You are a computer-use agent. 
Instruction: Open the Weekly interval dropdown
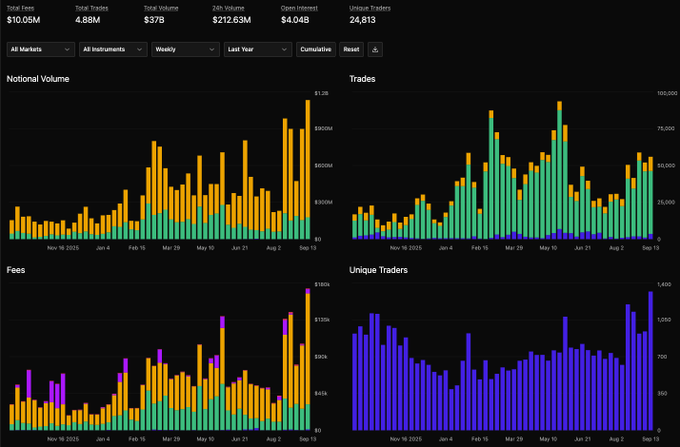(x=186, y=49)
